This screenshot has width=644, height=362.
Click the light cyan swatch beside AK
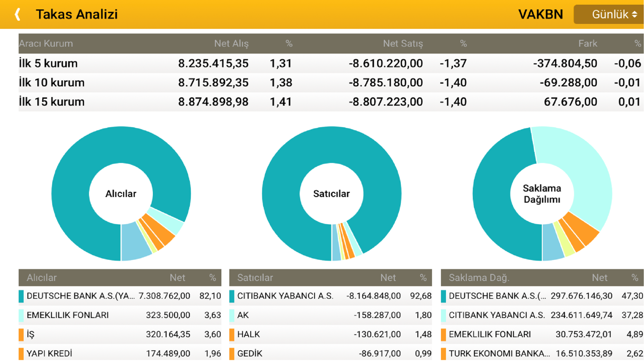pos(232,315)
